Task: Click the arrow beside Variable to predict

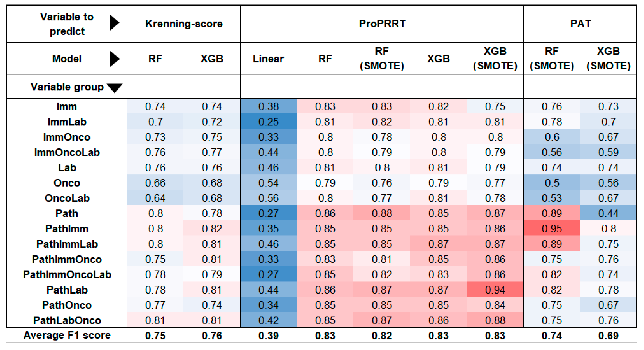Action: (x=114, y=23)
